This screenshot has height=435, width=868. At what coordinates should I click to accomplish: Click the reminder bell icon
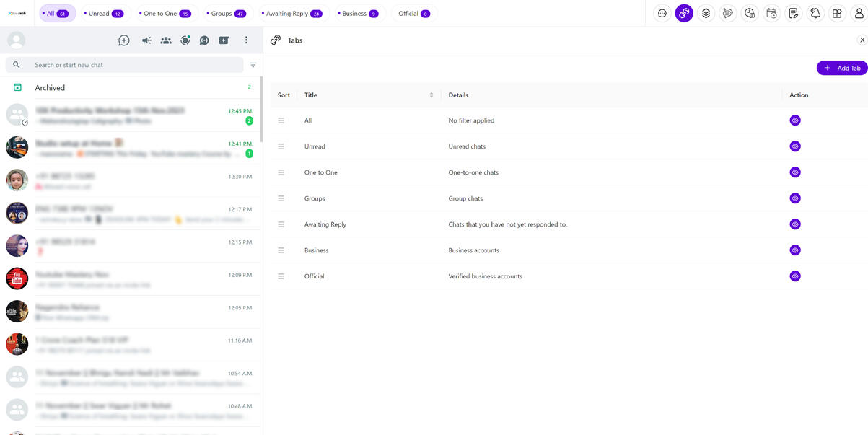(815, 13)
